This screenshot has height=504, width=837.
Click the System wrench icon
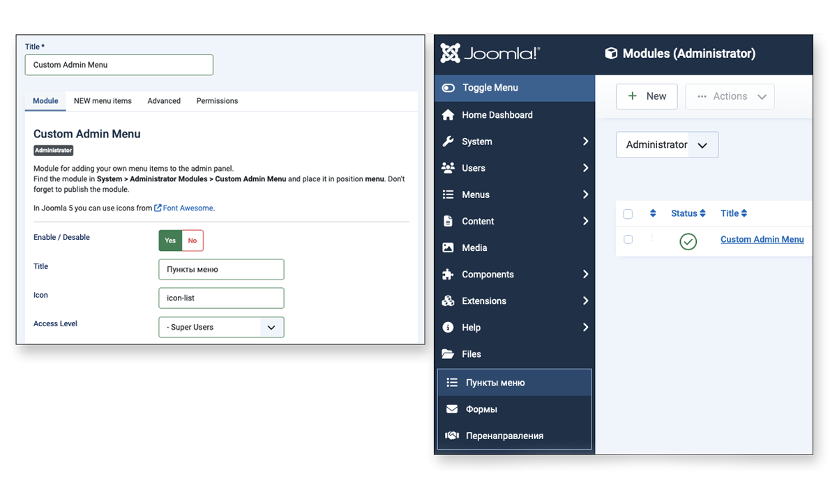click(x=448, y=142)
